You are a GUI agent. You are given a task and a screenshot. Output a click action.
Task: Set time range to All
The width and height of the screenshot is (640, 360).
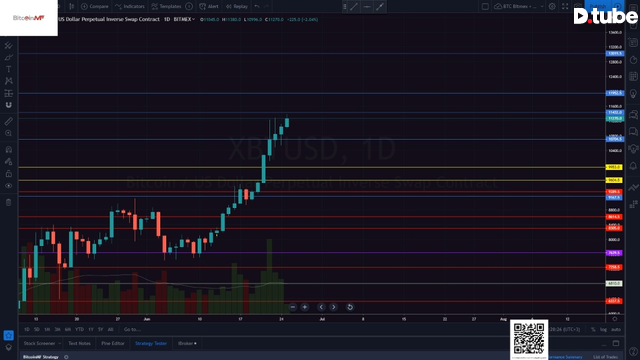[x=110, y=329]
